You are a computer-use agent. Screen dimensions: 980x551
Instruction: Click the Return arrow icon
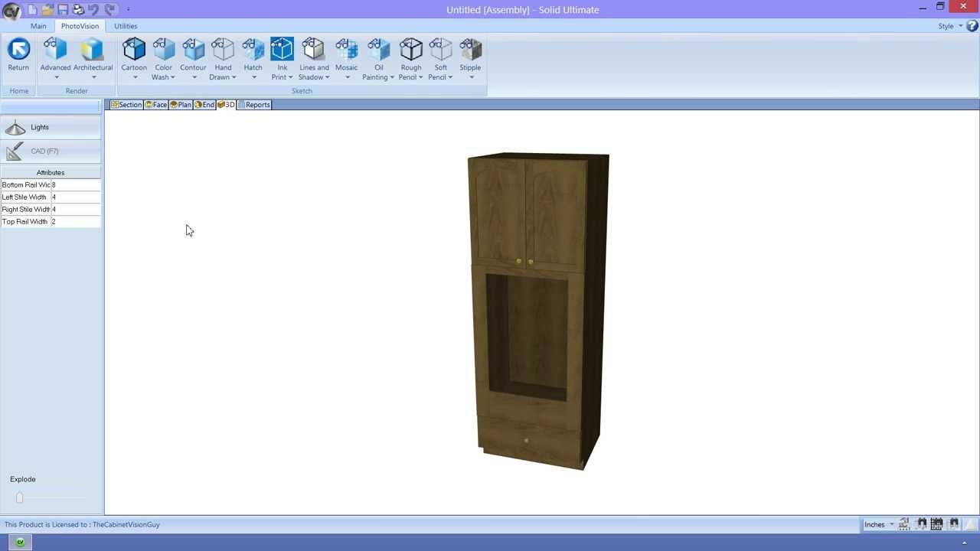18,49
